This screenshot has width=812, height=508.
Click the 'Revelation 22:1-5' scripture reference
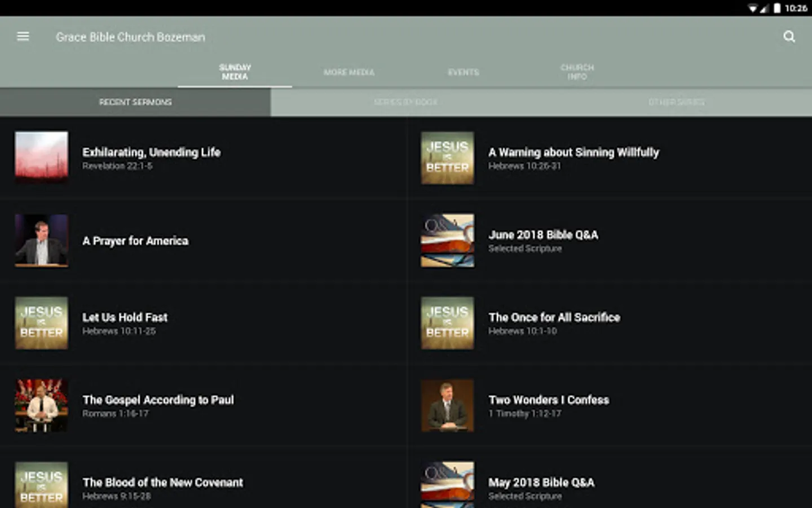point(117,166)
